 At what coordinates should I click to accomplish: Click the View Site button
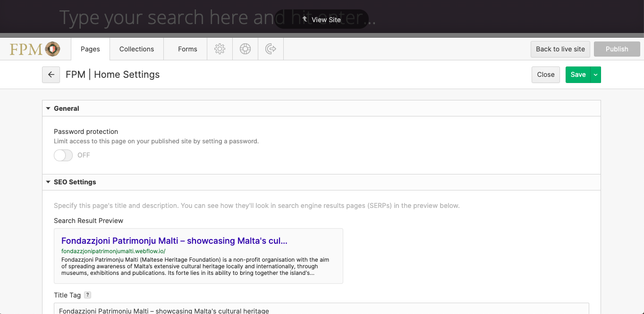(x=321, y=19)
